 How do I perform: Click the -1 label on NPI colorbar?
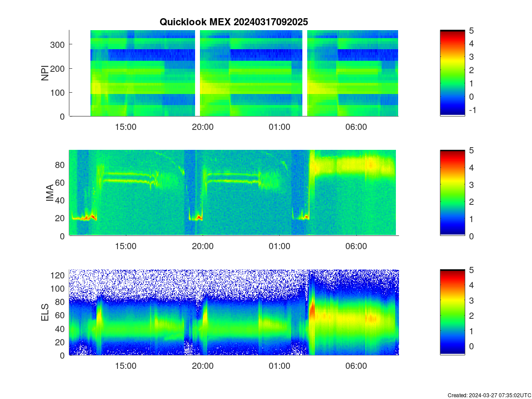click(x=472, y=110)
